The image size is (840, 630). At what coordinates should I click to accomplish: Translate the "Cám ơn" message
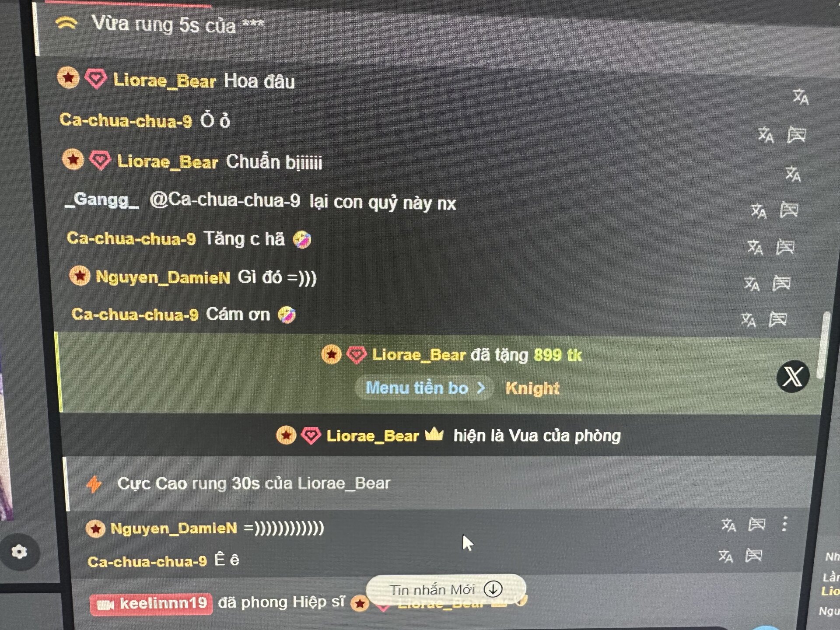[748, 319]
